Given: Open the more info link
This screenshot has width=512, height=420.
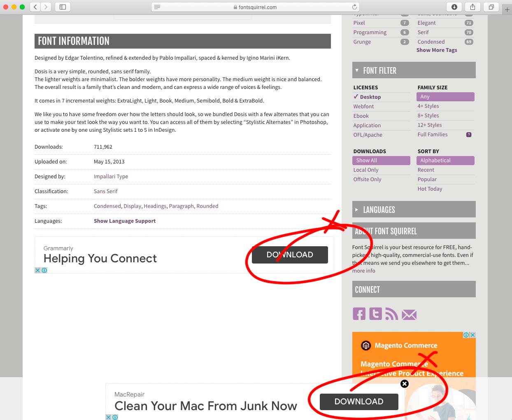Looking at the screenshot, I should pyautogui.click(x=364, y=271).
